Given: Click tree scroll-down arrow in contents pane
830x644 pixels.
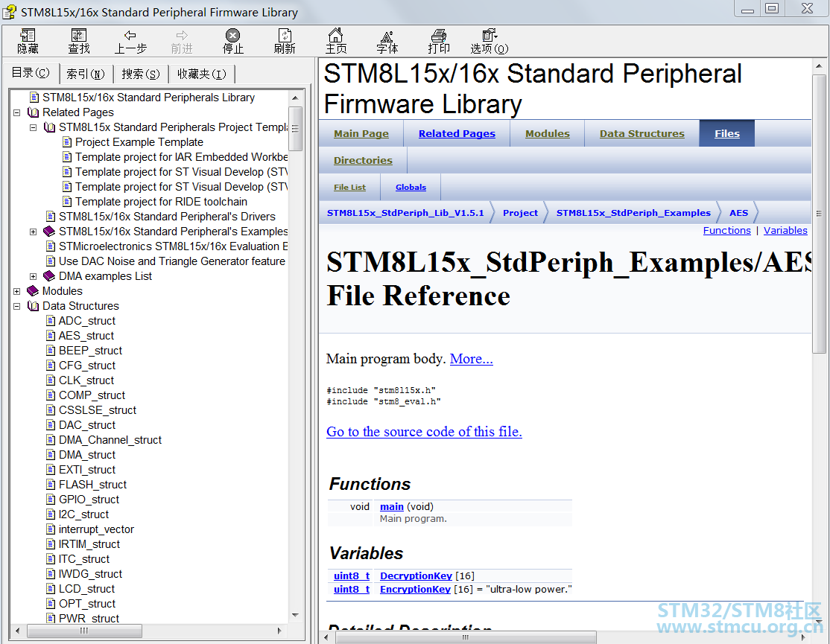Looking at the screenshot, I should pyautogui.click(x=295, y=615).
